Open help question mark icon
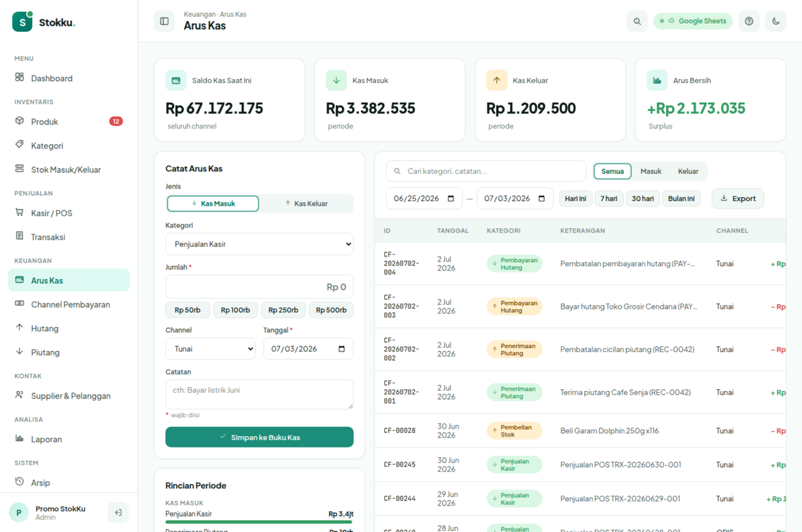 749,21
